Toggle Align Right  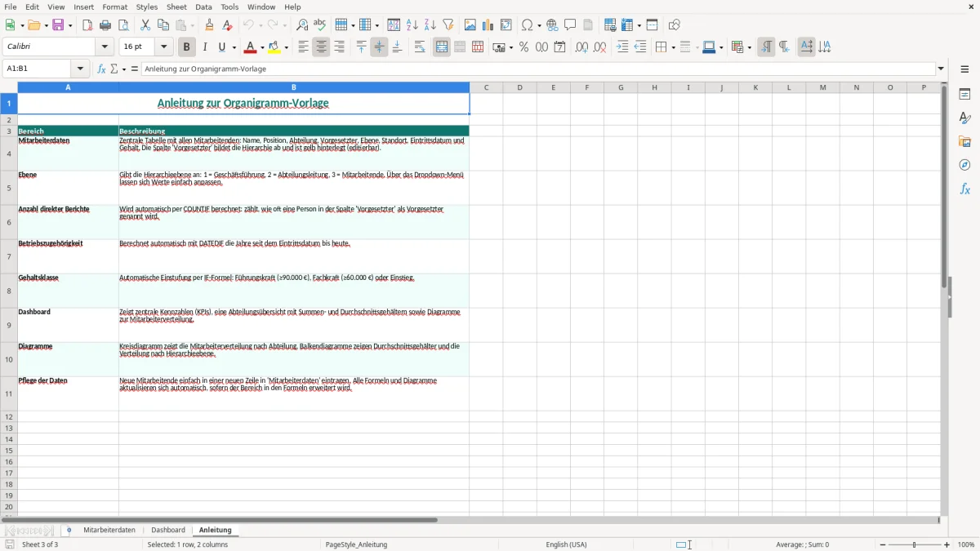[x=339, y=47]
